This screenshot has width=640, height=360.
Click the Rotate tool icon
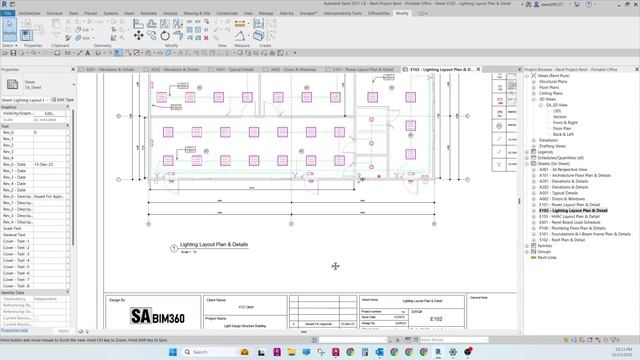click(165, 36)
